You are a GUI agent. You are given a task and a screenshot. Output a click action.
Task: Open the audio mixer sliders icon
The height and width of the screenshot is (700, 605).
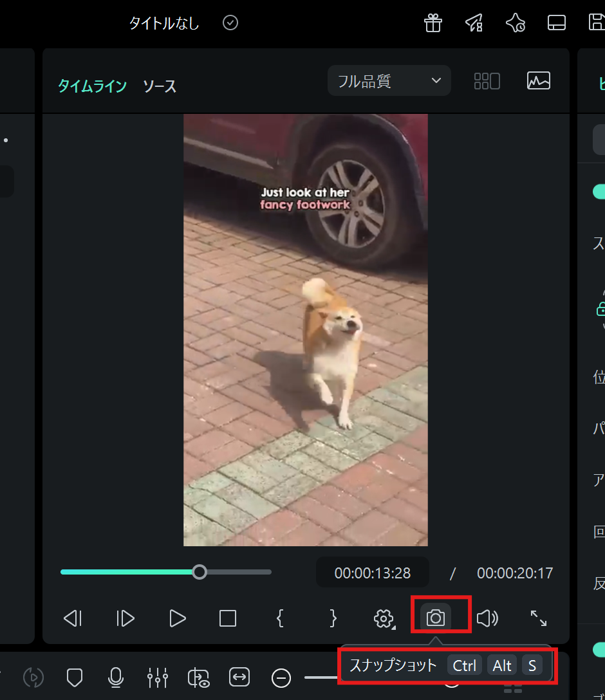click(x=157, y=677)
